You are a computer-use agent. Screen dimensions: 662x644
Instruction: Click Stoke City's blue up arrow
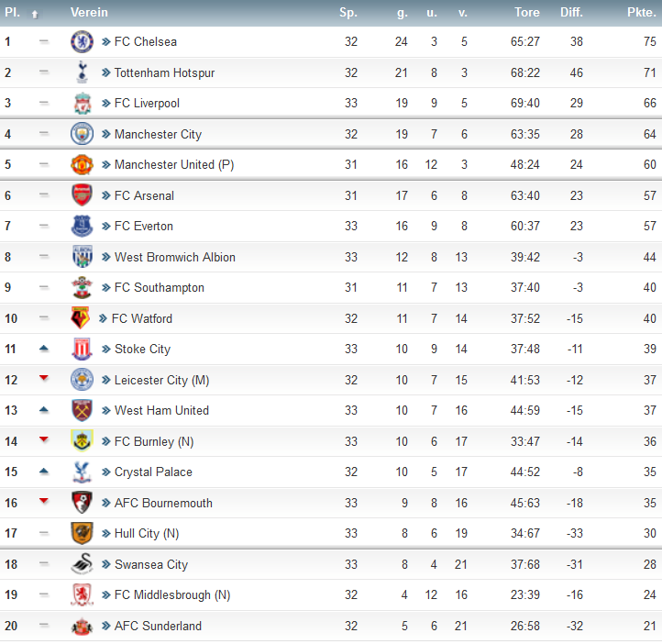point(43,349)
